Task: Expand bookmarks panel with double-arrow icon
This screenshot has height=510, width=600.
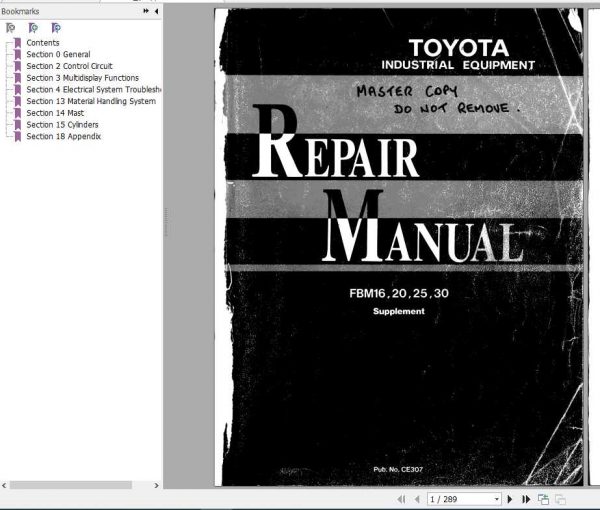Action: point(146,11)
